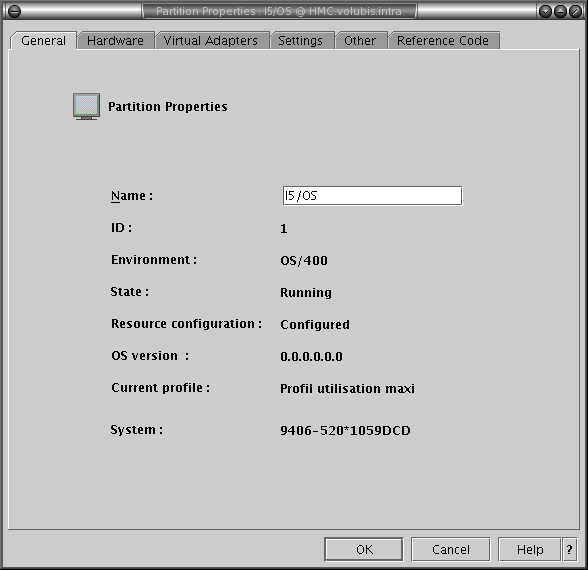Open the window menu icon in title bar
Screen dimensions: 588x570
point(14,11)
